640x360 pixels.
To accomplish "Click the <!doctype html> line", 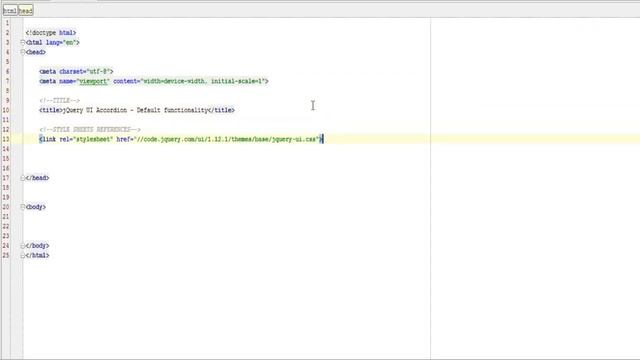I will point(51,33).
